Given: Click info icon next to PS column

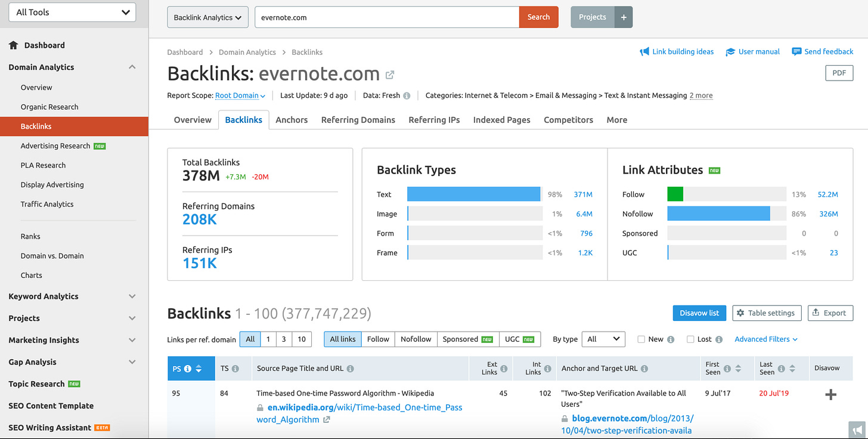Looking at the screenshot, I should tap(188, 369).
